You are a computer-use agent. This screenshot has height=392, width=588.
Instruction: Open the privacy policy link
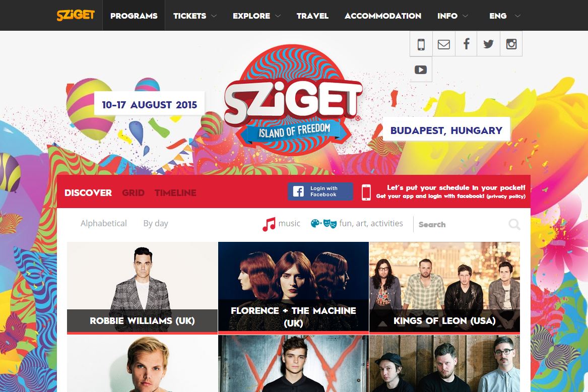tap(506, 196)
